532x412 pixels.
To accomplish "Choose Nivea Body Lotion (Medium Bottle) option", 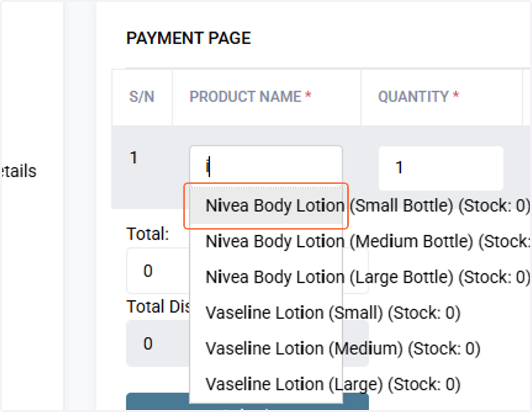I will point(266,241).
